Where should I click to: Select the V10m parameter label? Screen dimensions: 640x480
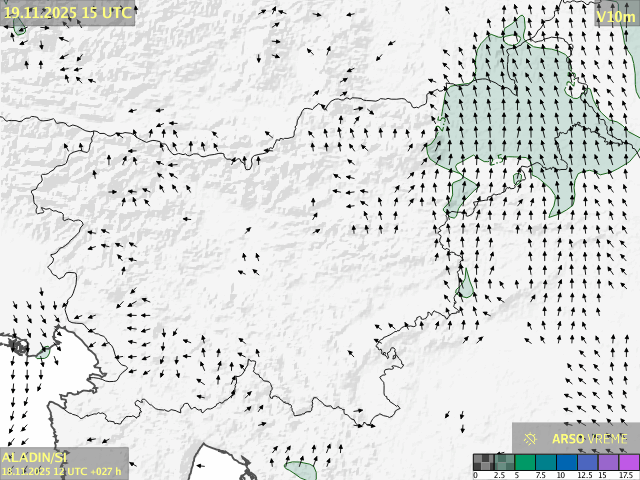[x=615, y=16]
